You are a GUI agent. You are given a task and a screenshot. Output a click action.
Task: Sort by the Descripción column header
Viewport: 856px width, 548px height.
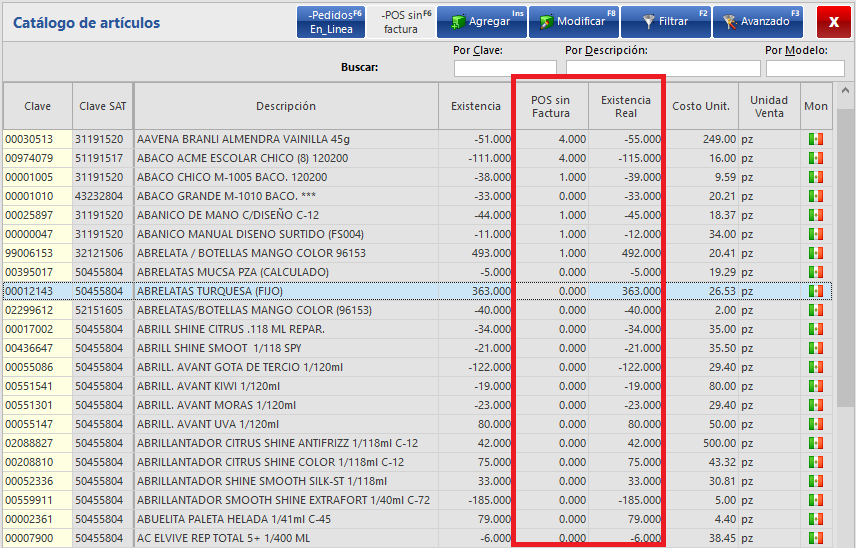tap(286, 106)
